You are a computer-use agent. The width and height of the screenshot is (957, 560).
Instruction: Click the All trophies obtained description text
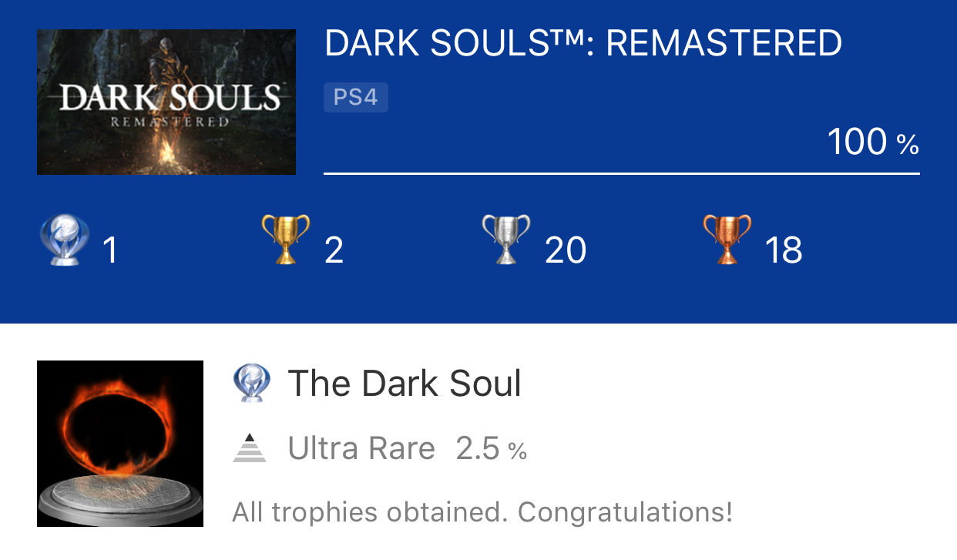(x=482, y=512)
